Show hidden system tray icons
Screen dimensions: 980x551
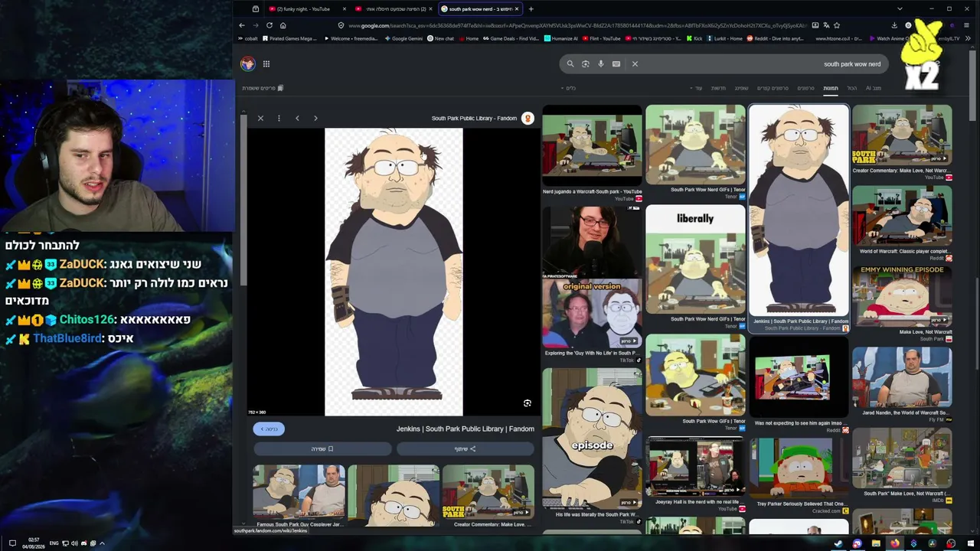point(102,543)
